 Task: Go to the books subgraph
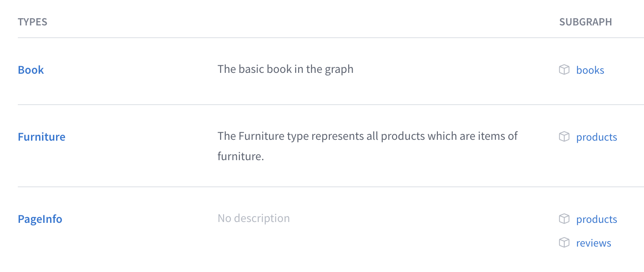click(x=590, y=70)
